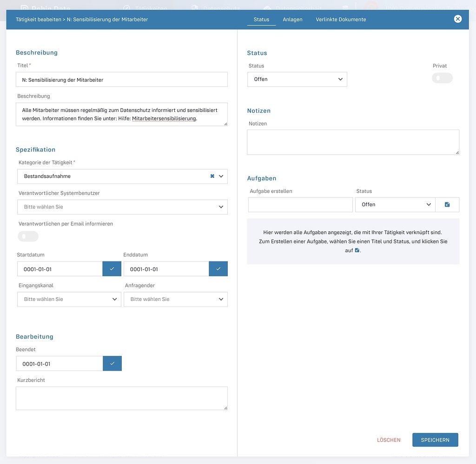
Task: Open the Anfragender dropdown
Action: point(176,300)
